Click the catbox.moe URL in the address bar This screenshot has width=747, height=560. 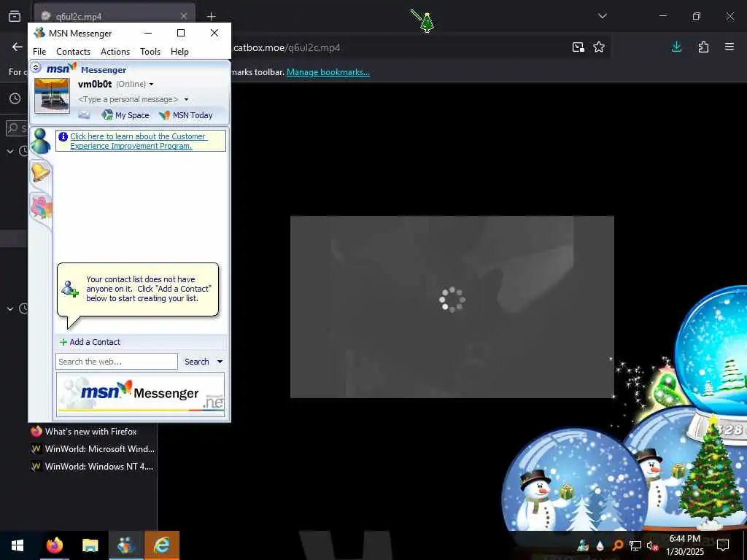286,47
